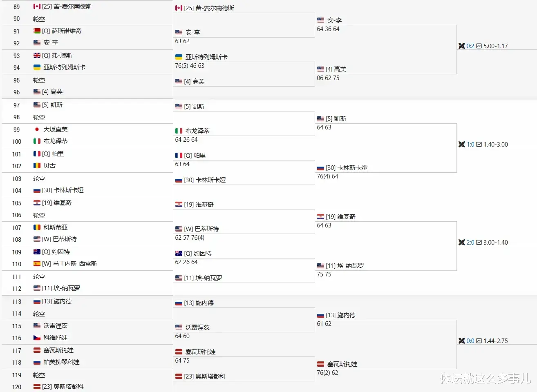
Task: Click the UK flag beside 弗-琼斯
Action: [x=37, y=56]
